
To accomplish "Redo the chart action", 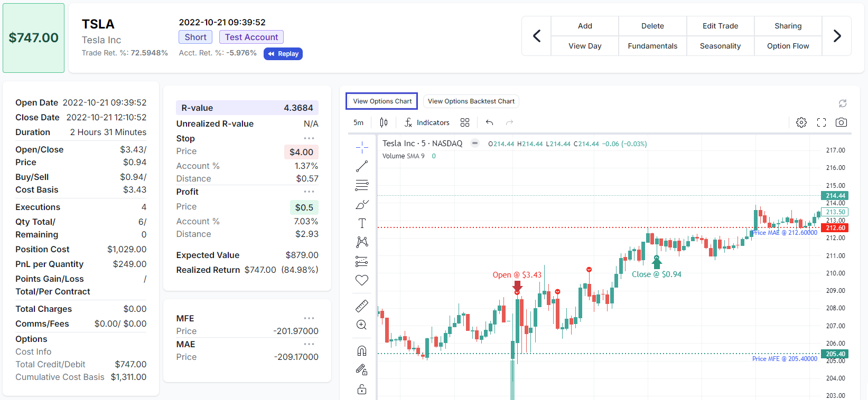I will (510, 122).
